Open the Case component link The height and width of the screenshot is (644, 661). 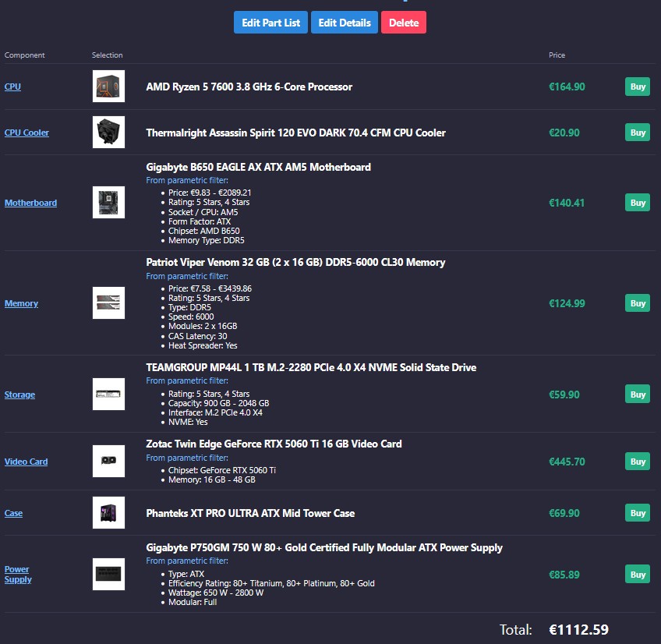click(x=13, y=513)
